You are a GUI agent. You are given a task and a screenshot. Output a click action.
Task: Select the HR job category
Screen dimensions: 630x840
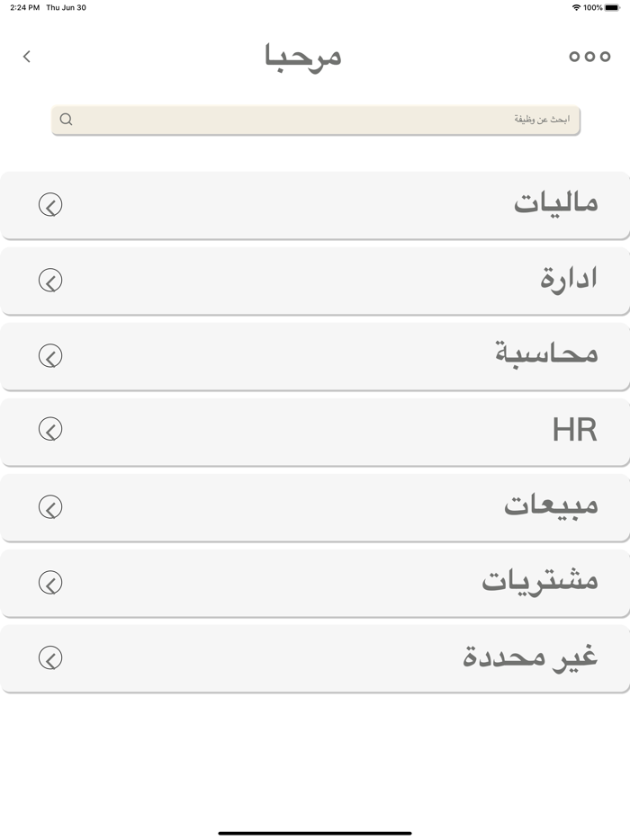click(x=576, y=431)
